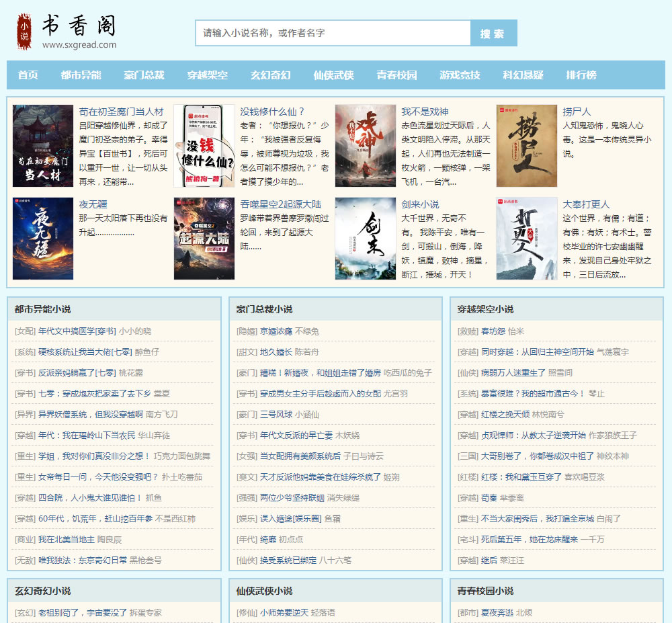Open the 吞噬星空2起源大陆 cover thumbnail
Screen dimensions: 672x623
(x=204, y=239)
